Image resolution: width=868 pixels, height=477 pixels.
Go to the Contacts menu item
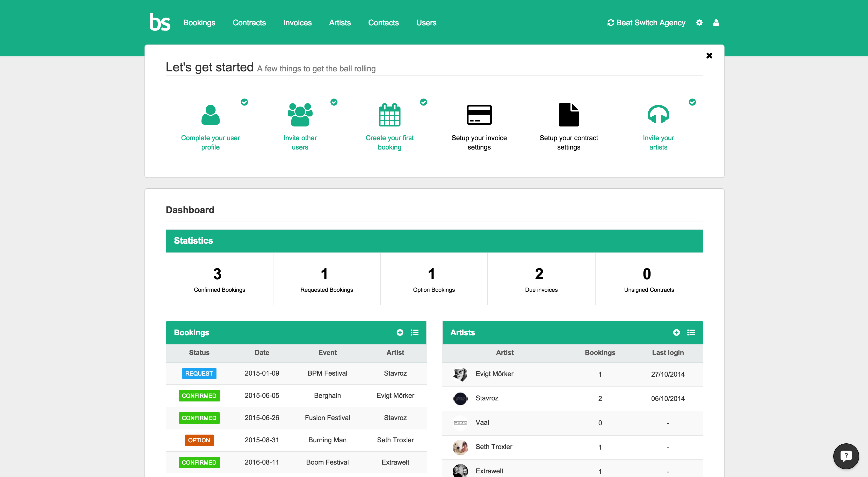pyautogui.click(x=383, y=23)
